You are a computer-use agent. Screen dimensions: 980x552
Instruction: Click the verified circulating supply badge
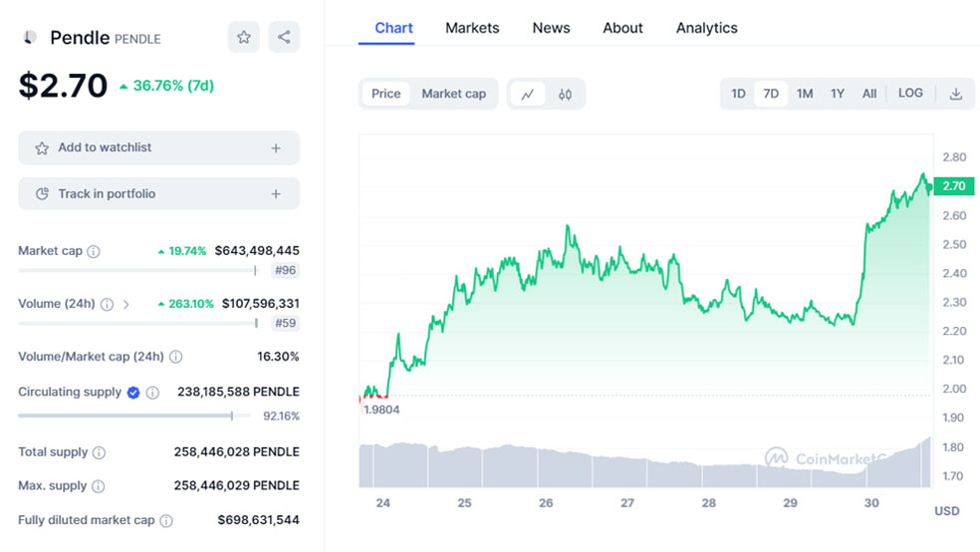click(x=133, y=393)
